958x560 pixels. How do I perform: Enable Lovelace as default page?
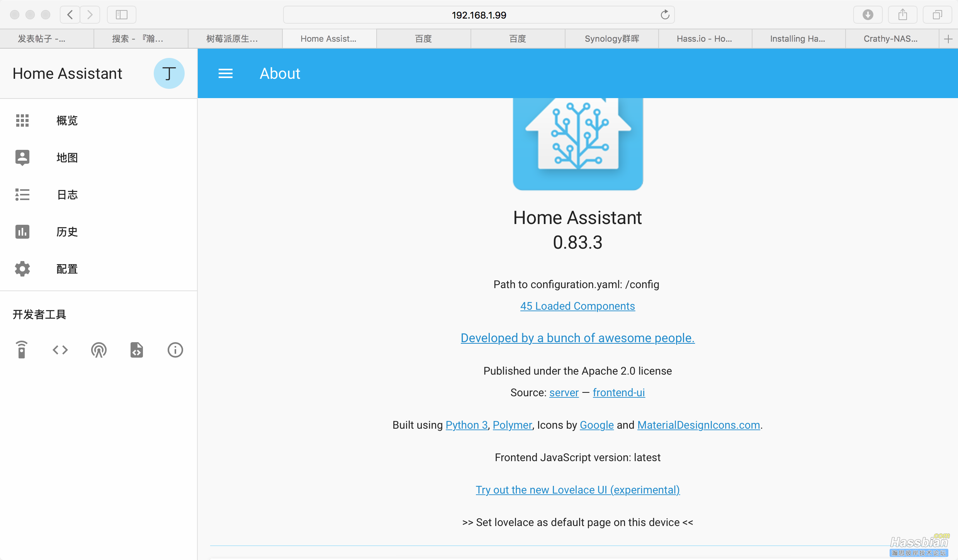click(578, 522)
